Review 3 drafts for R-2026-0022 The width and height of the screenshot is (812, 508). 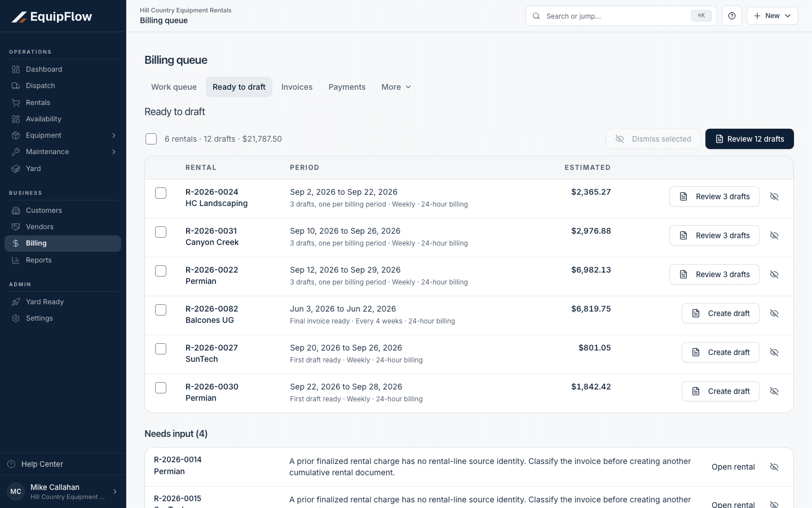pyautogui.click(x=714, y=274)
